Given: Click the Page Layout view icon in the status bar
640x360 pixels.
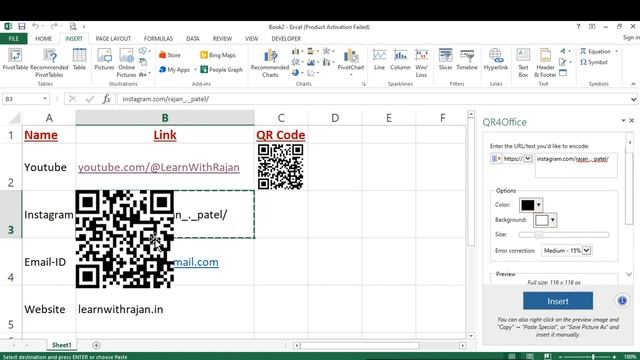Looking at the screenshot, I should (529, 357).
